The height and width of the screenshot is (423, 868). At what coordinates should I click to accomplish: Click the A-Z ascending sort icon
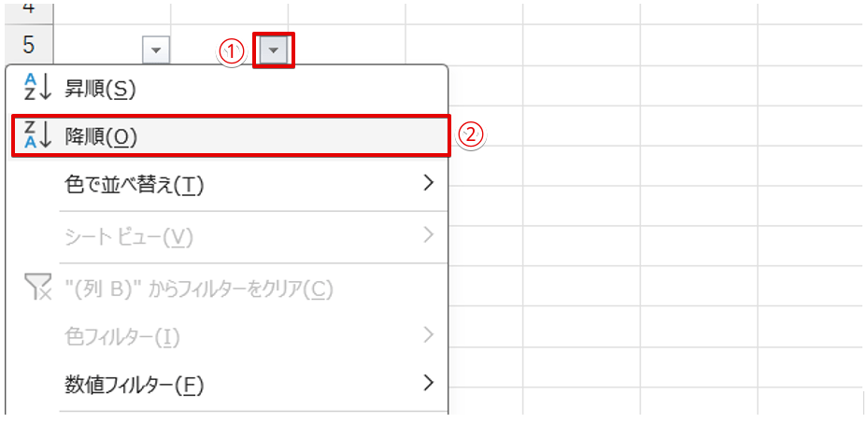click(34, 89)
